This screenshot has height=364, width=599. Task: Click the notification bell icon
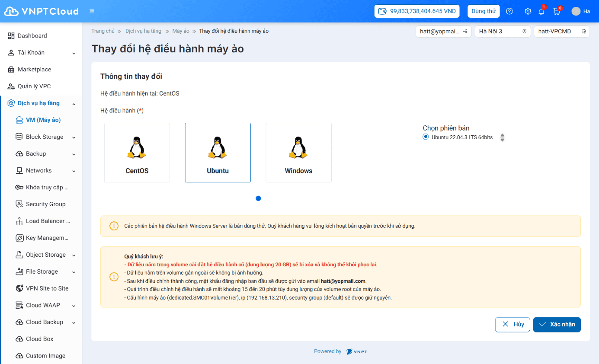tap(541, 12)
